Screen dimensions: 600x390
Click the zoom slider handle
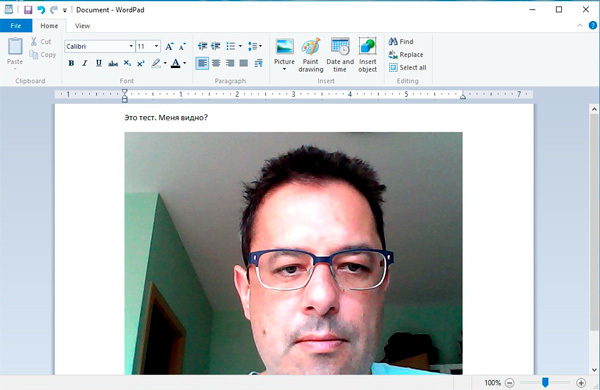(x=545, y=382)
